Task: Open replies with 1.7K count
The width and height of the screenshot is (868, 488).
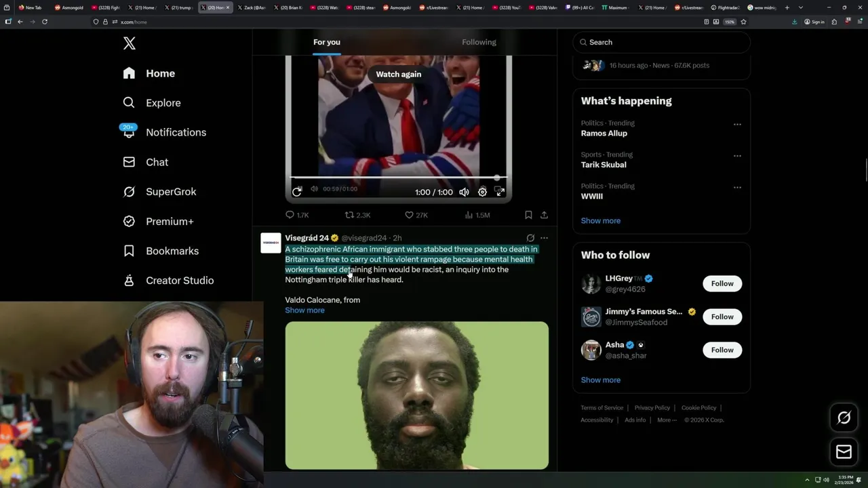Action: click(297, 215)
